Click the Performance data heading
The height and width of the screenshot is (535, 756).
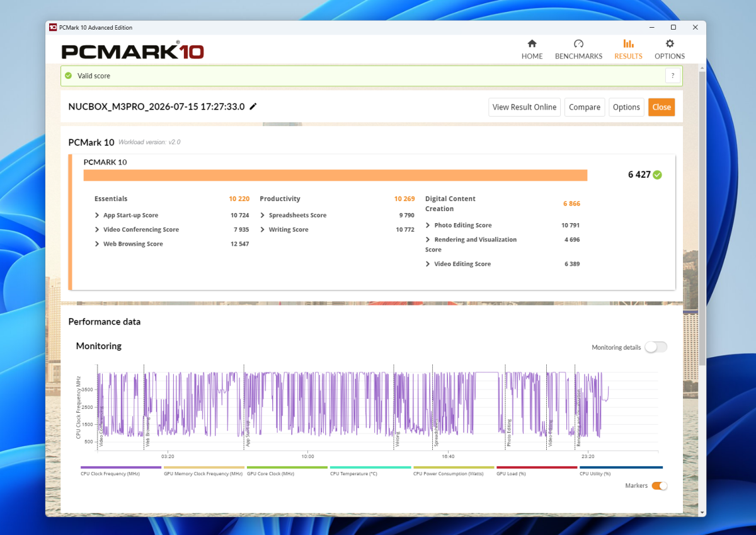pyautogui.click(x=105, y=322)
